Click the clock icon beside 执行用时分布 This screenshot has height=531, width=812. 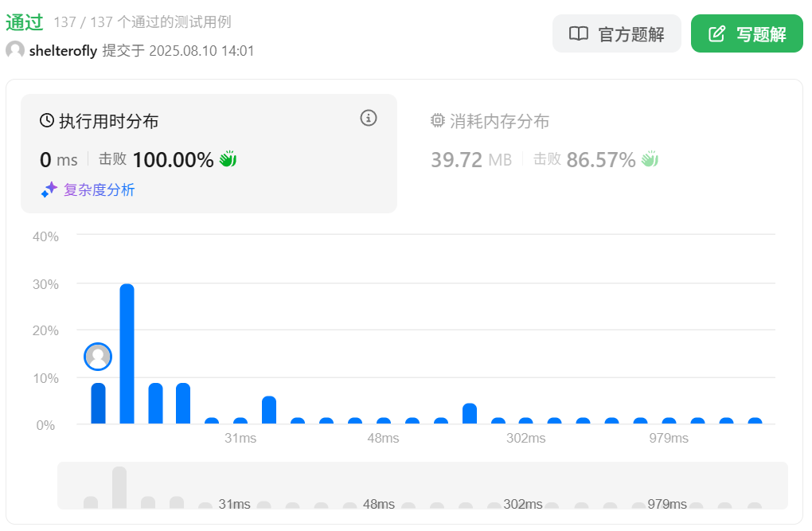coord(47,121)
